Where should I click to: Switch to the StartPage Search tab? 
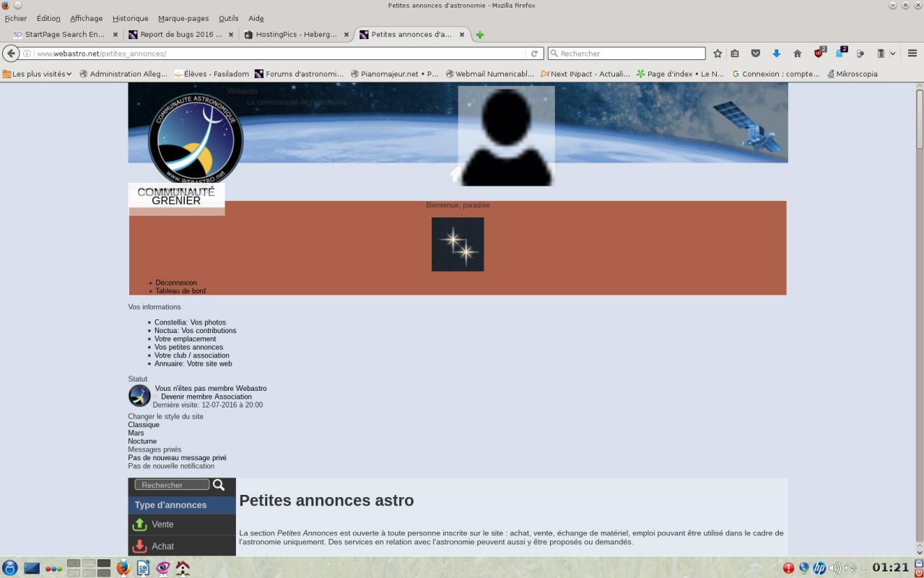[64, 35]
